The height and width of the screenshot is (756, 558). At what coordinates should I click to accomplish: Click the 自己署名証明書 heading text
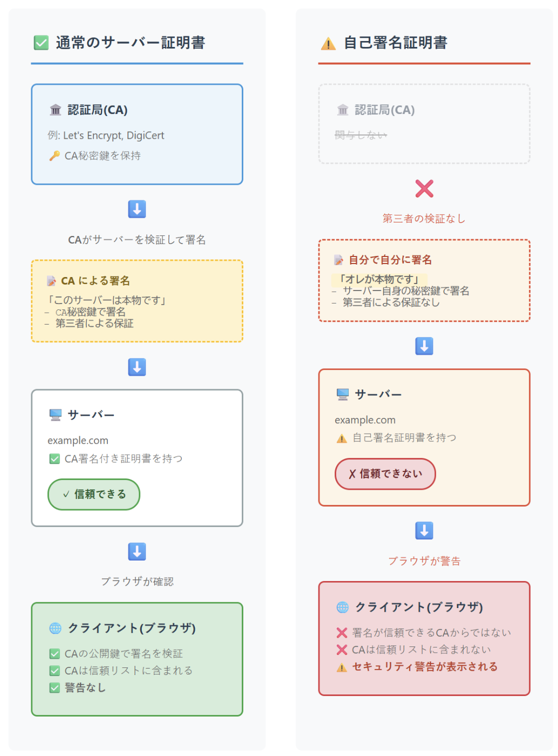396,43
